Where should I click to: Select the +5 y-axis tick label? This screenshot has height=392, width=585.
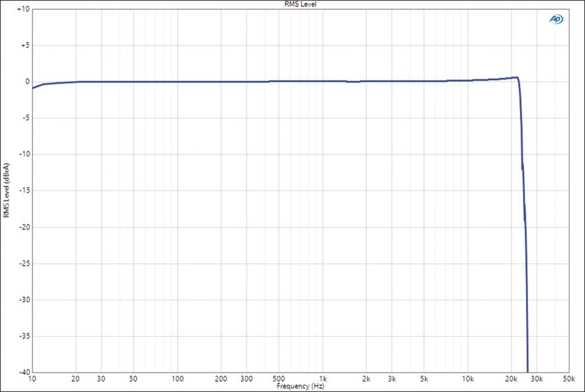[25, 45]
